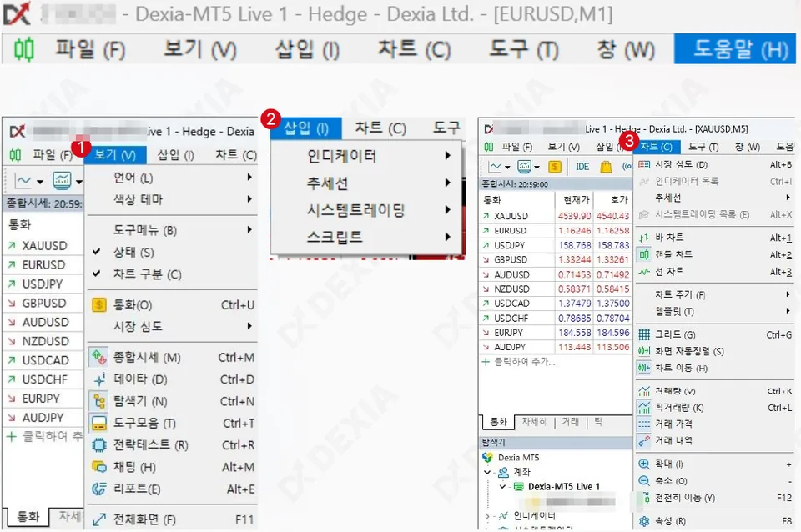Viewport: 801px width, 532px height.
Task: Click 축소 (O) zoom-out item
Action: coord(715,480)
